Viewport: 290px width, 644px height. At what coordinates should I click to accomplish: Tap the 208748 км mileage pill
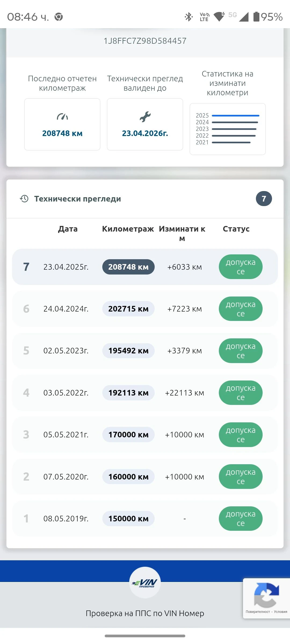click(128, 267)
